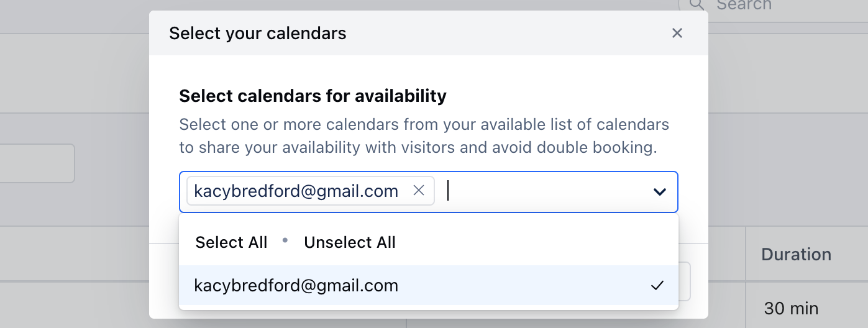Click the Select calendars for availability heading
The height and width of the screenshot is (328, 868).
pos(313,96)
